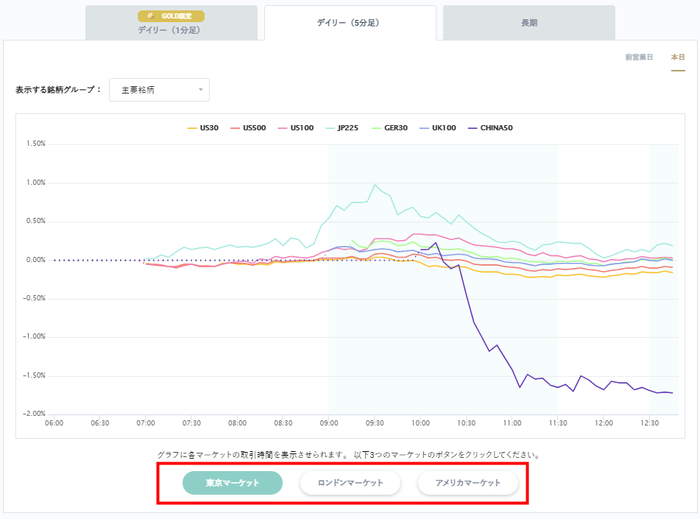Image resolution: width=700 pixels, height=519 pixels.
Task: Toggle GER30 legend item
Action: 390,128
